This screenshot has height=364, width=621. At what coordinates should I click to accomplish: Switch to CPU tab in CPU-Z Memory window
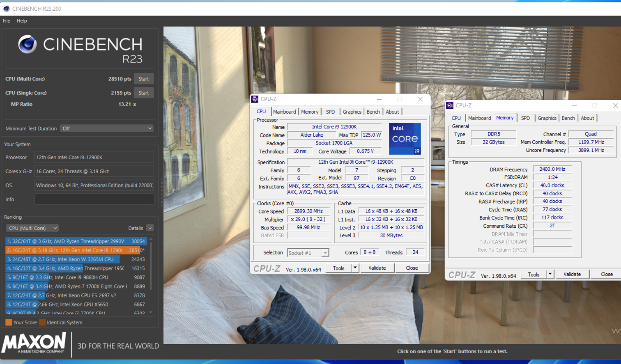(x=456, y=118)
